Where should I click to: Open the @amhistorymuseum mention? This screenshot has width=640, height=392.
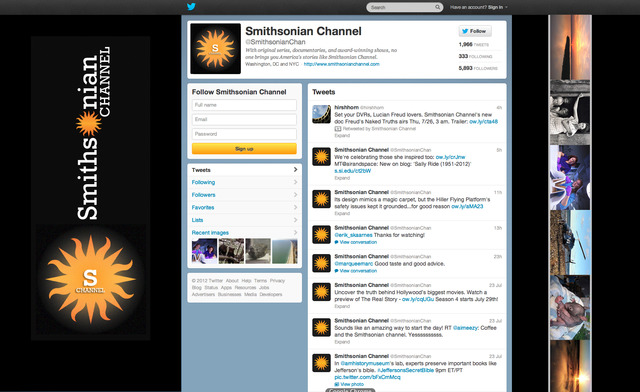coord(364,363)
